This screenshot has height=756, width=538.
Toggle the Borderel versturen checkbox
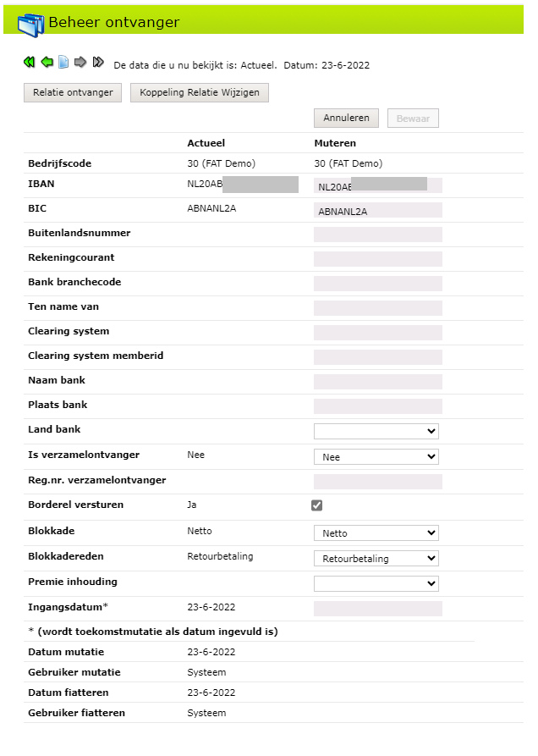(x=317, y=505)
